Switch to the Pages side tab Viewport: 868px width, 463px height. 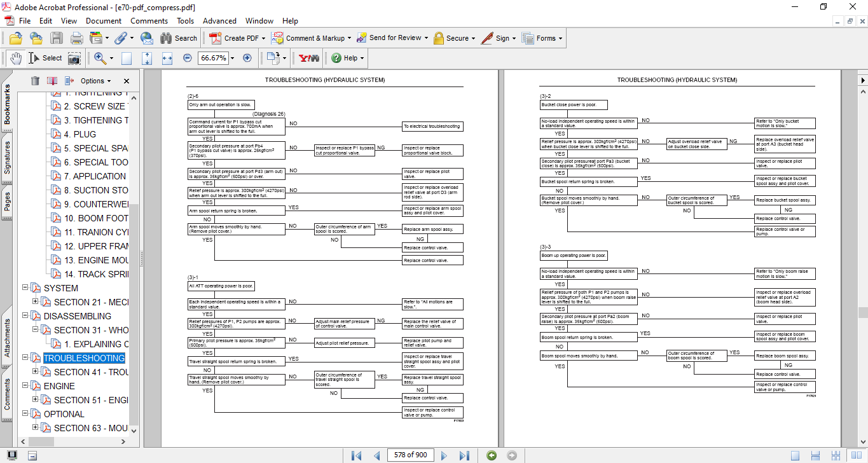point(7,202)
